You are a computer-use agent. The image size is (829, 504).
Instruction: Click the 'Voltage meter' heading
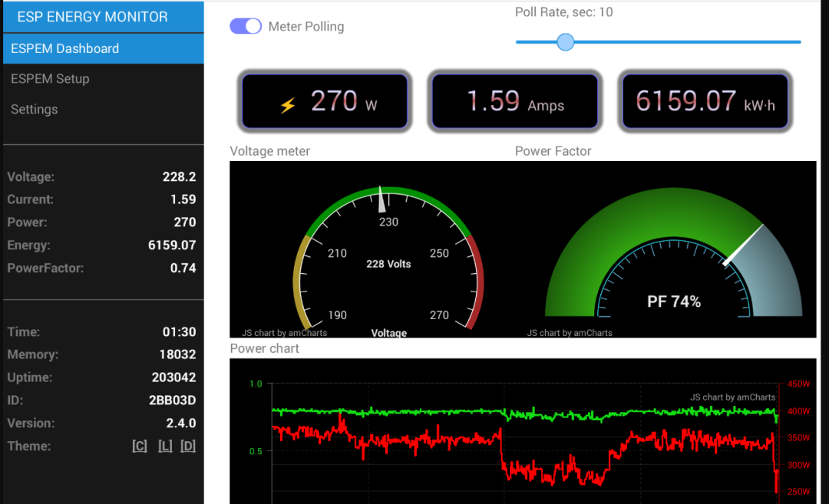(269, 151)
